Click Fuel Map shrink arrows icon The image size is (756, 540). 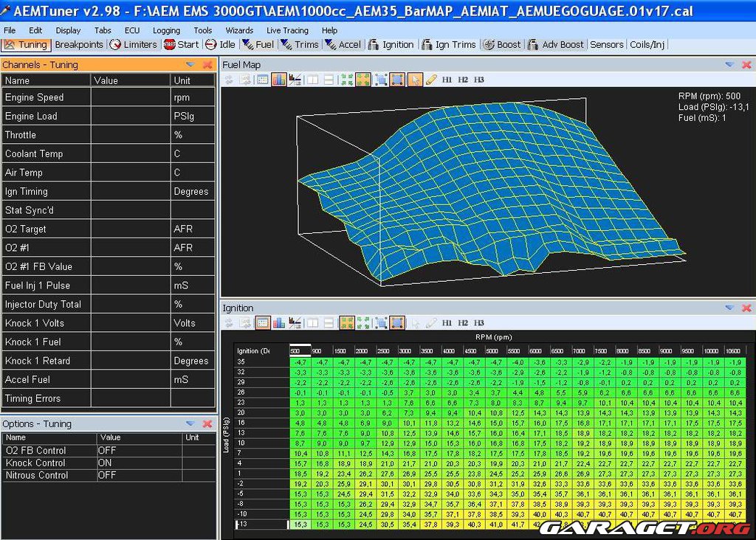[347, 80]
